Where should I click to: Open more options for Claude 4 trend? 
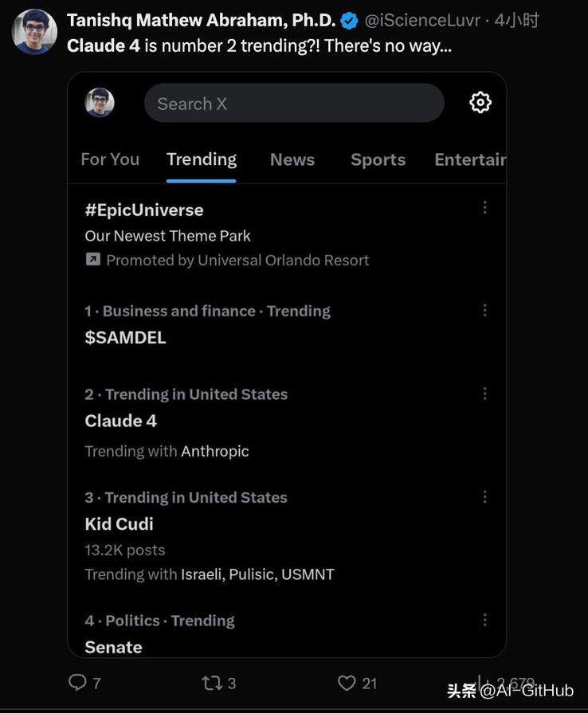[x=484, y=394]
